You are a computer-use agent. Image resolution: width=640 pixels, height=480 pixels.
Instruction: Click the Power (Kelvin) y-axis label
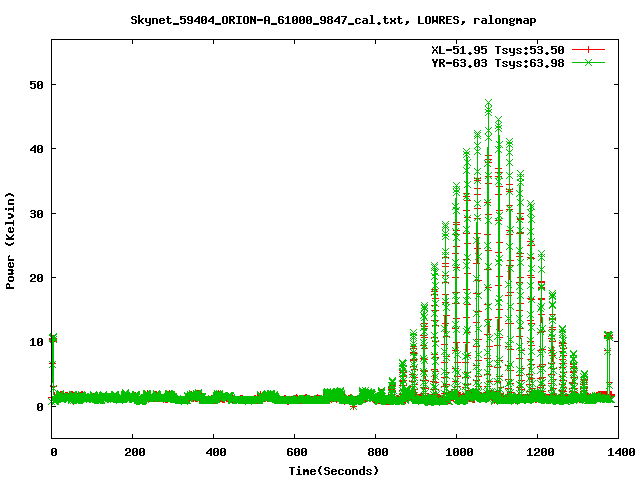(x=10, y=241)
